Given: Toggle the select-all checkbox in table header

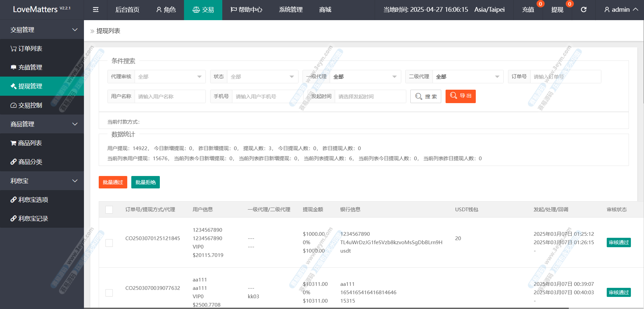Looking at the screenshot, I should [x=109, y=210].
